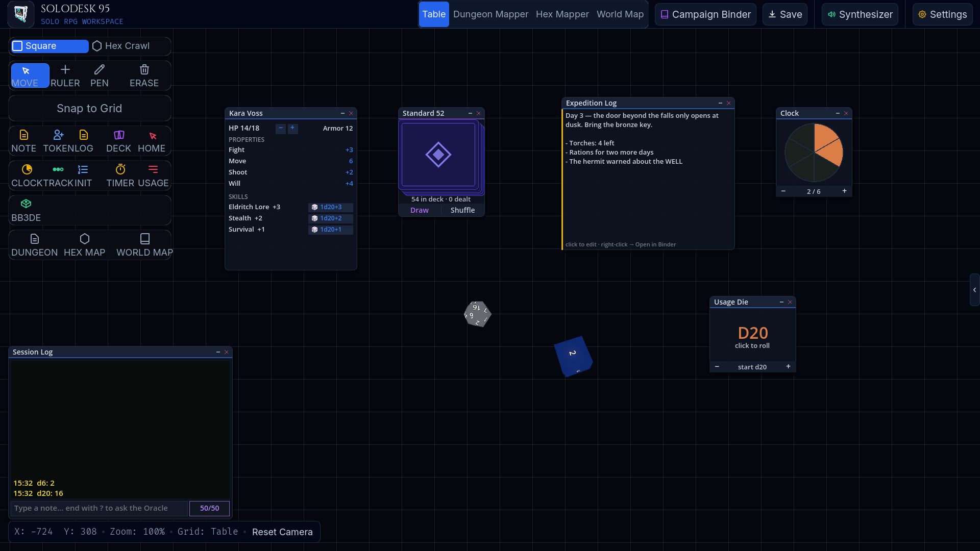Decrease Kara Voss HP
Image resolution: width=980 pixels, height=551 pixels.
(281, 128)
